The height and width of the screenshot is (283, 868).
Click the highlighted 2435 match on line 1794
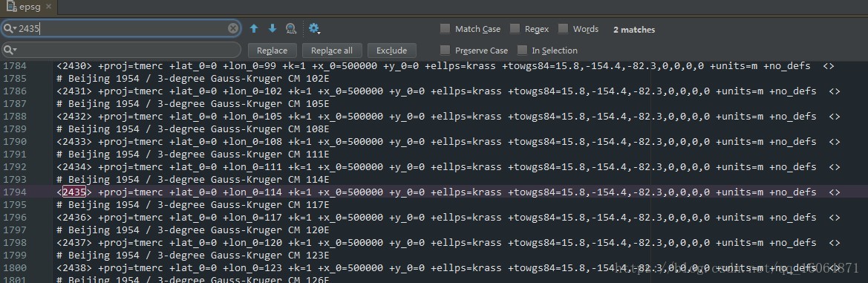(74, 192)
